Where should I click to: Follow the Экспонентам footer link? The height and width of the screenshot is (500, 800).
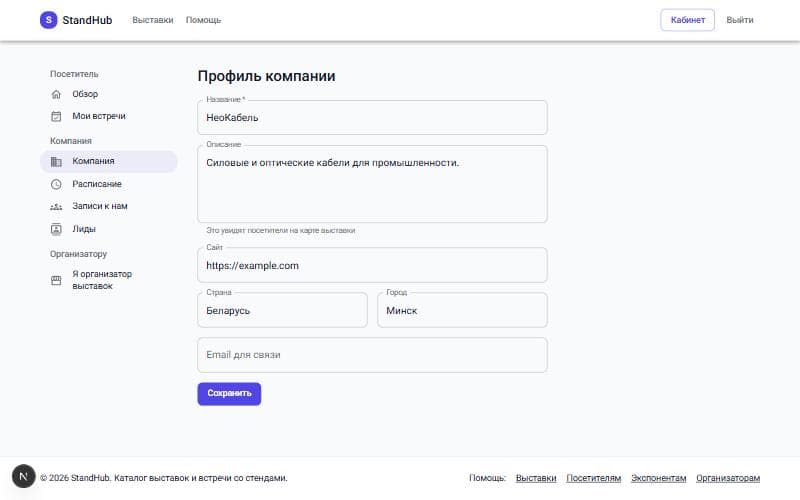[659, 478]
